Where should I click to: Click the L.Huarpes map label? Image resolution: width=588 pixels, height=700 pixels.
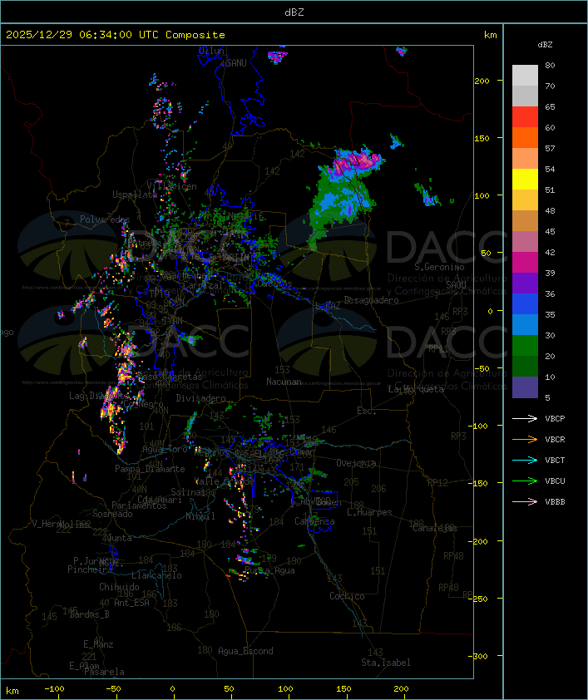coord(369,512)
